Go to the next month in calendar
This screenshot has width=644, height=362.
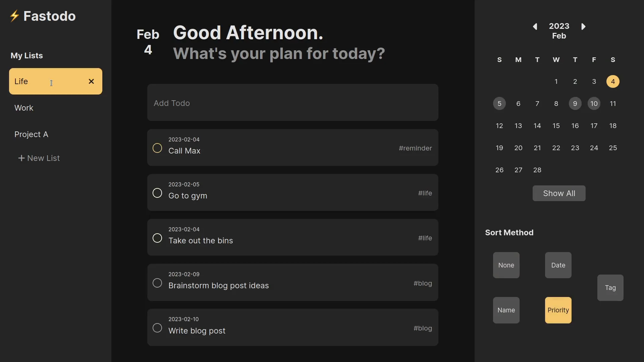point(583,26)
